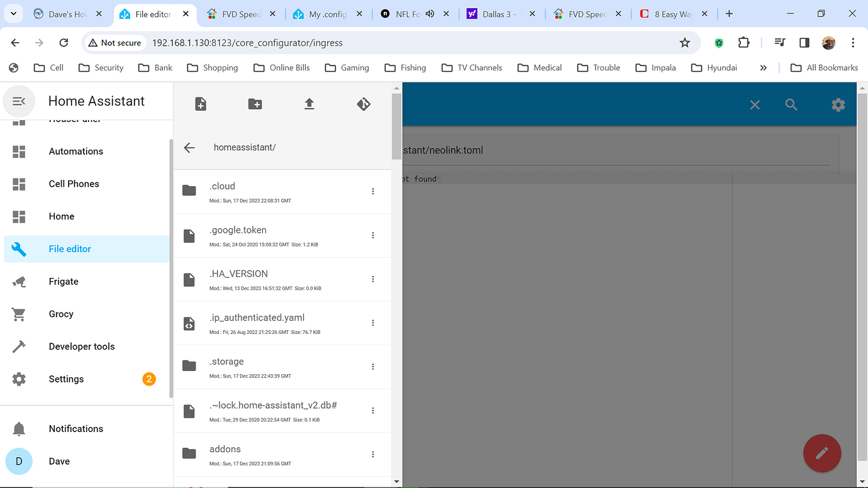Viewport: 868px width, 488px height.
Task: Open search in the editor toolbar
Action: 791,105
